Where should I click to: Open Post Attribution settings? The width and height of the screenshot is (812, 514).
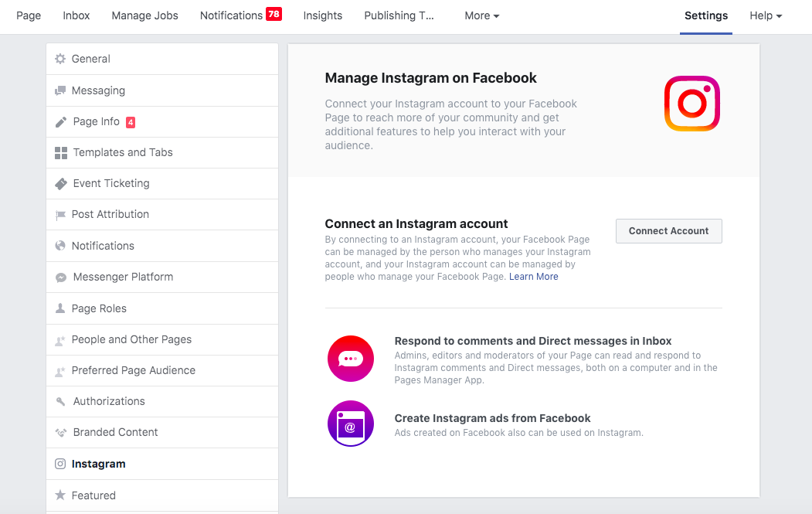(x=162, y=215)
